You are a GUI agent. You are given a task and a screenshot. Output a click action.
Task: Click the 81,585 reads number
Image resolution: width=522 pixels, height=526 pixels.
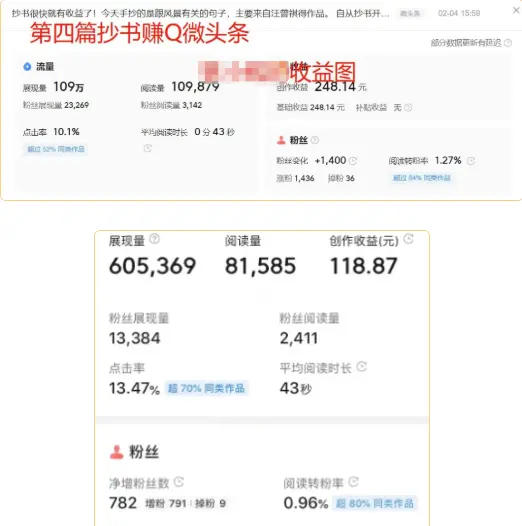coord(260,266)
